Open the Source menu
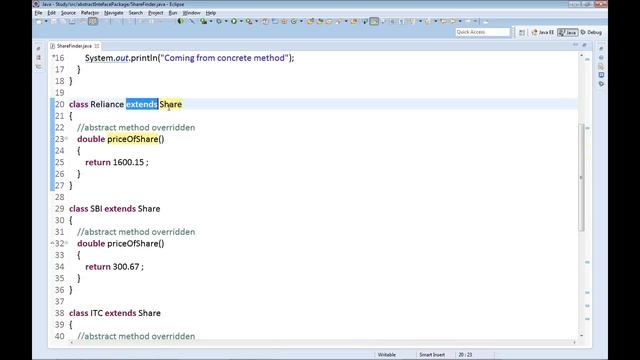 [x=68, y=13]
